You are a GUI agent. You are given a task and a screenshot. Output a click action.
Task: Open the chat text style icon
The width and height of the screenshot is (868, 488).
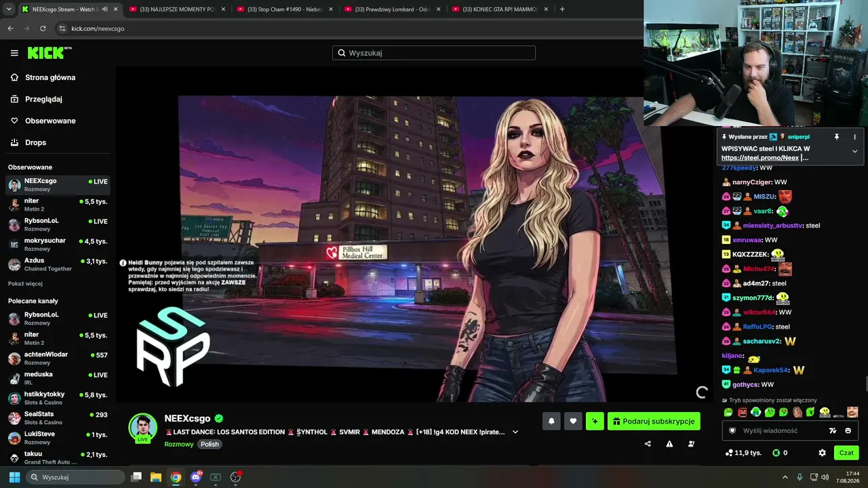pos(833,430)
